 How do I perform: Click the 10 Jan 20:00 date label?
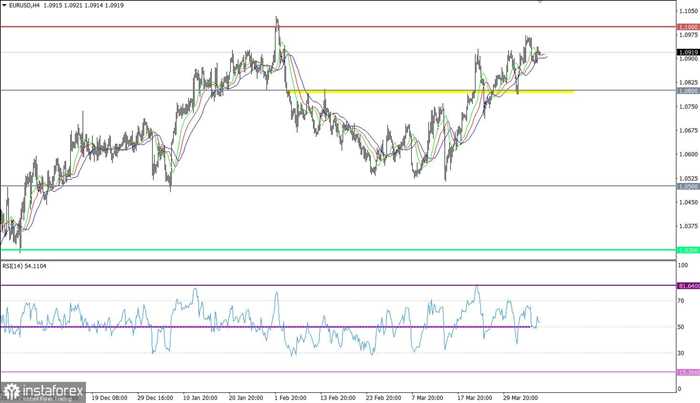[200, 398]
